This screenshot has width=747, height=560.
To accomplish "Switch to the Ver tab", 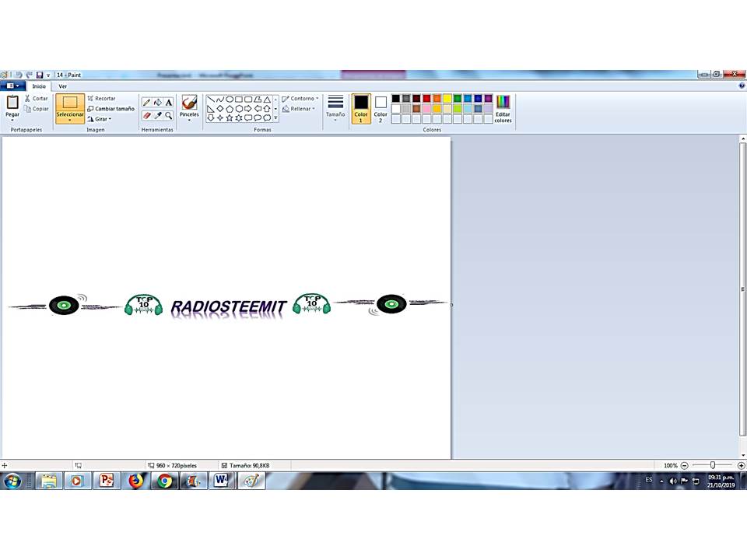I will click(63, 86).
